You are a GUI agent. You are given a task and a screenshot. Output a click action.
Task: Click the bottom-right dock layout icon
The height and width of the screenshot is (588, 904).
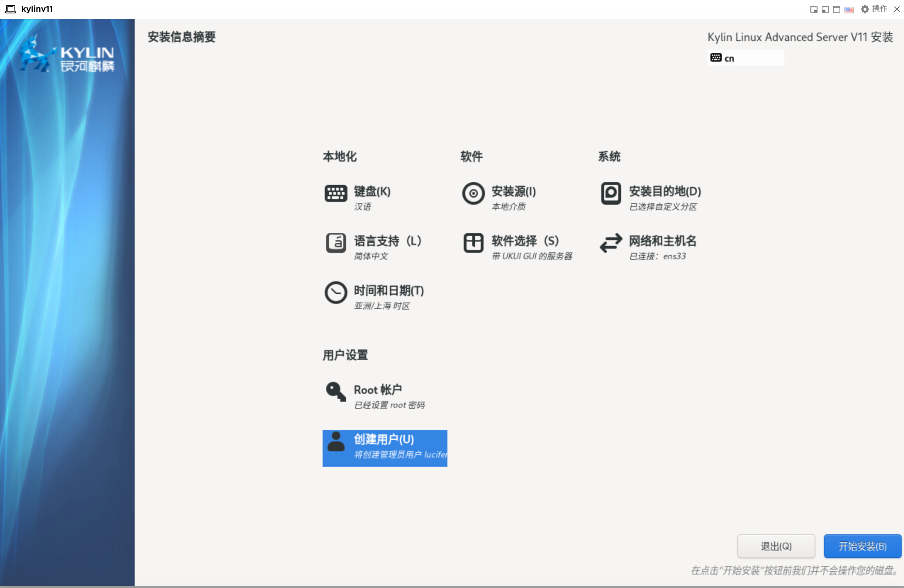click(813, 10)
